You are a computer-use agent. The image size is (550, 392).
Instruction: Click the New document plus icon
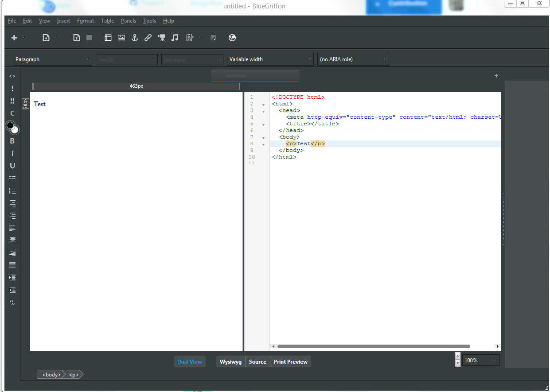click(x=14, y=38)
